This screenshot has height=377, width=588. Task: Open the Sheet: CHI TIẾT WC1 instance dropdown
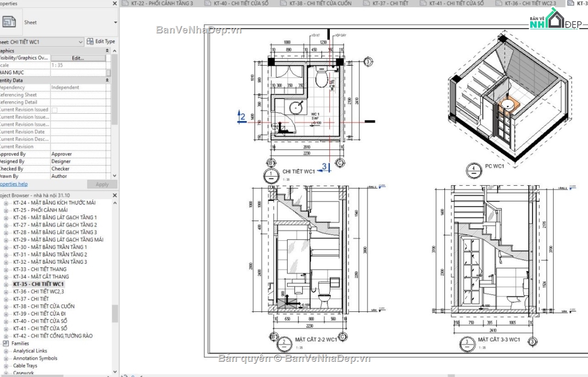pos(80,42)
